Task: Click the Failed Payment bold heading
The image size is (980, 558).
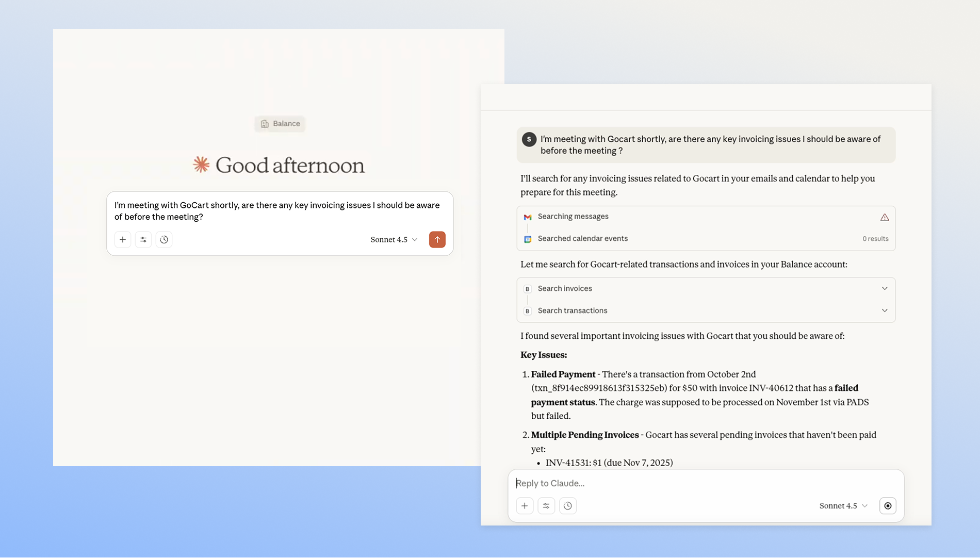Action: [563, 374]
